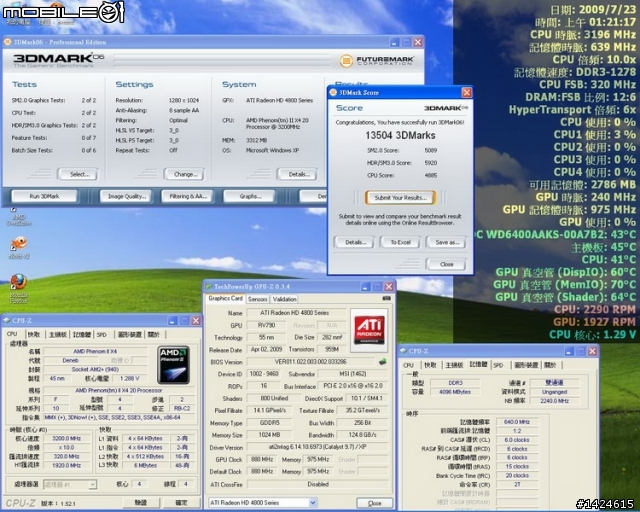
Task: Click 核心速度 3200.0 MHz value in CPU-Z
Action: 67,439
